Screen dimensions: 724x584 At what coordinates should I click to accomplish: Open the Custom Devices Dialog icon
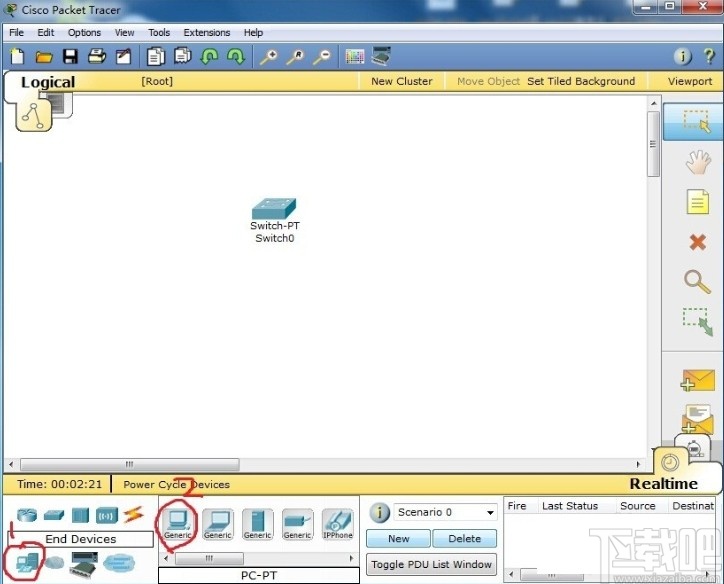(381, 56)
